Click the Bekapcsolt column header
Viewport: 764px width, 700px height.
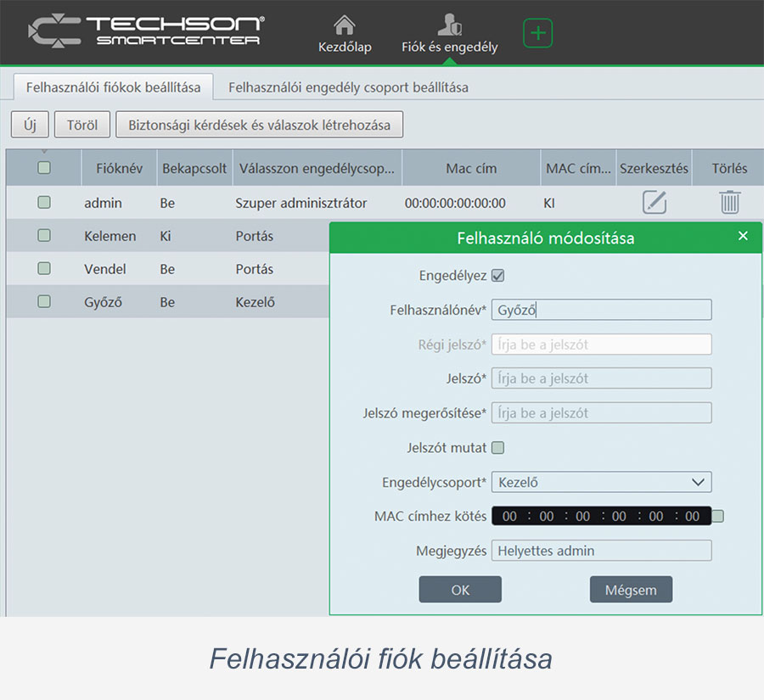[194, 169]
